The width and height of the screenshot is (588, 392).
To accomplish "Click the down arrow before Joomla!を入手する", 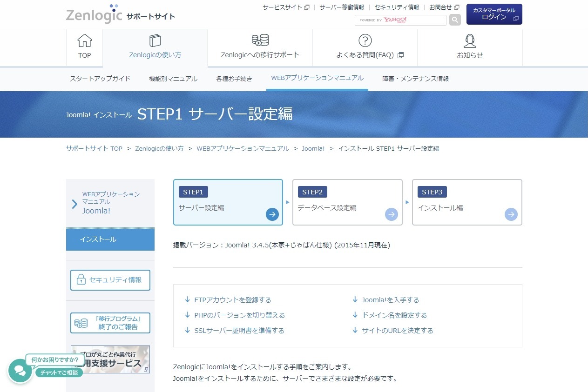I will point(355,299).
